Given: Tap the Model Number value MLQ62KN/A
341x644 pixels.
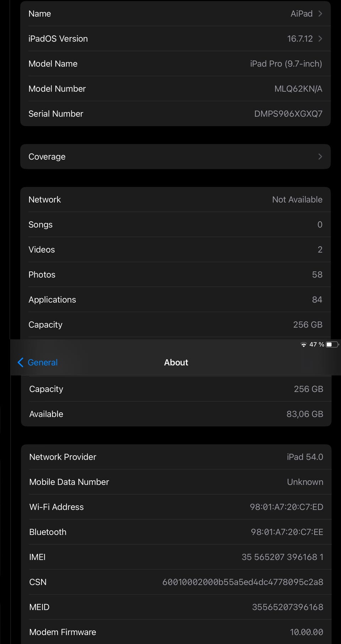Looking at the screenshot, I should click(298, 89).
